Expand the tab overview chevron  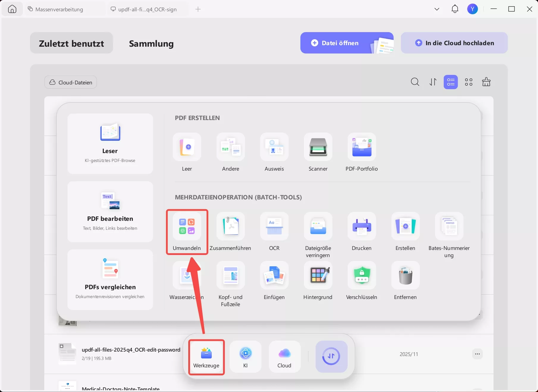click(x=437, y=9)
